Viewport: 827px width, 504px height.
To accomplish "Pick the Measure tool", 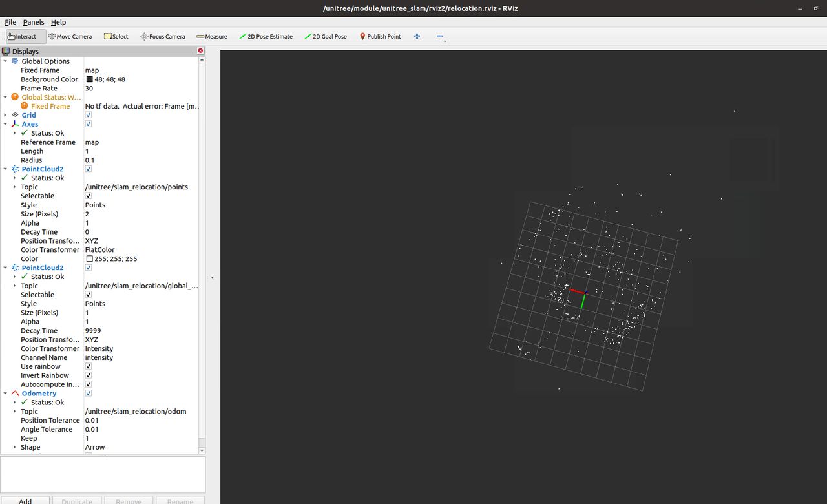I will [212, 37].
